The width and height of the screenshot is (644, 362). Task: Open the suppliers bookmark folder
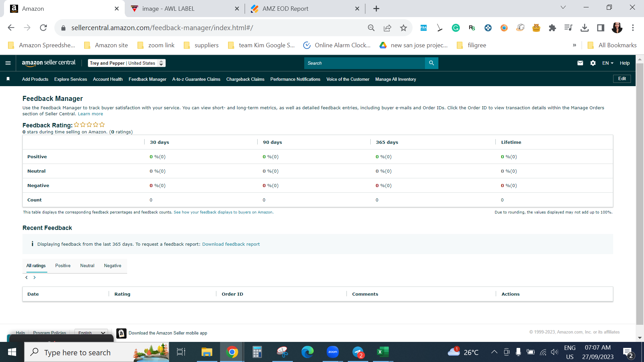(201, 45)
